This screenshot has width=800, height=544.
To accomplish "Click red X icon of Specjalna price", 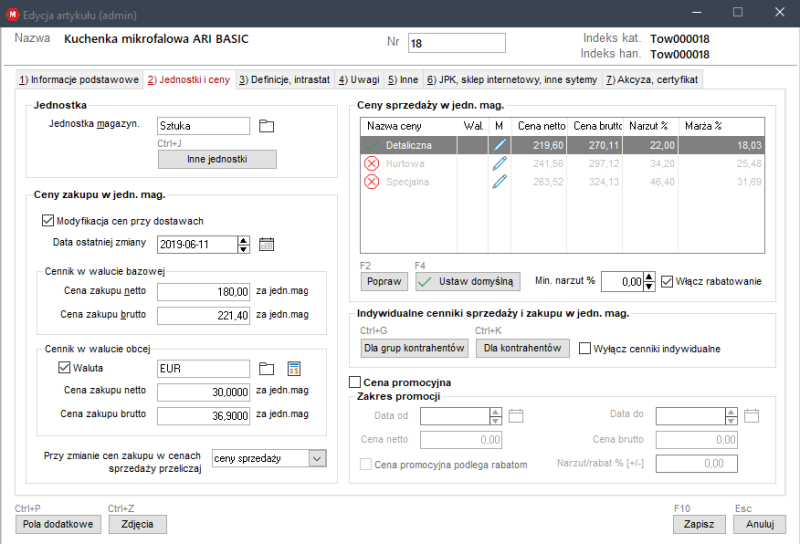I will click(x=372, y=181).
